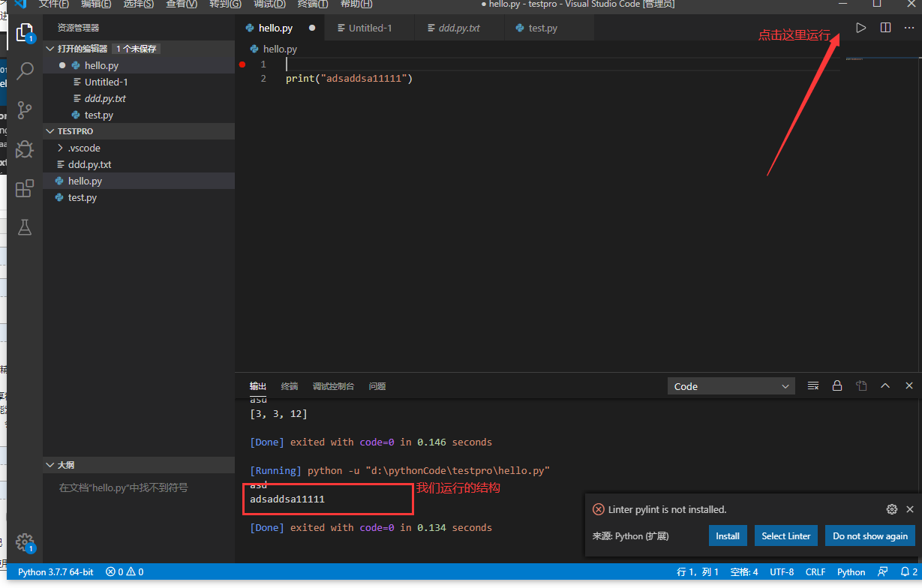Click the VS Code logo icon
The width and height of the screenshot is (922, 588).
[x=20, y=4]
